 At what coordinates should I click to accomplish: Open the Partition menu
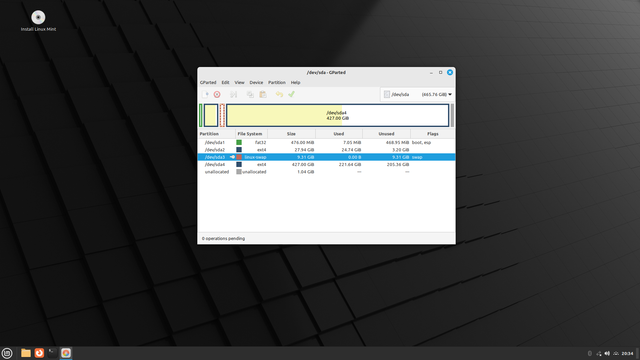pyautogui.click(x=277, y=82)
